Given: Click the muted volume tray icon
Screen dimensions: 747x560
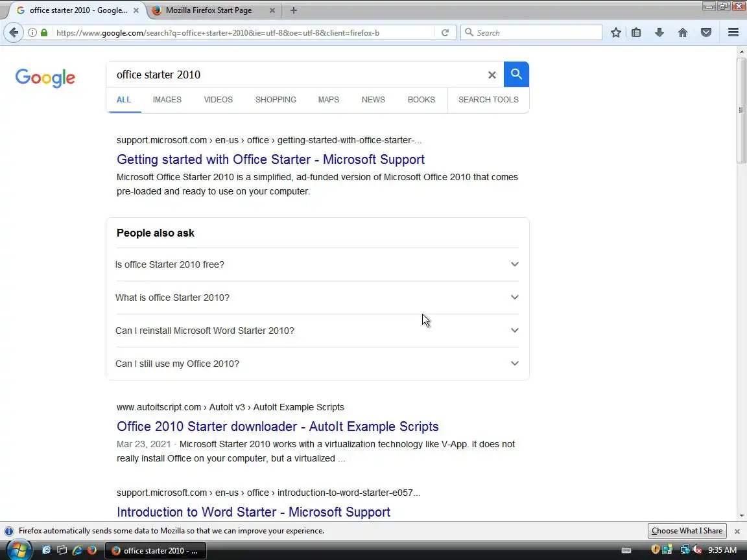Looking at the screenshot, I should coord(697,550).
